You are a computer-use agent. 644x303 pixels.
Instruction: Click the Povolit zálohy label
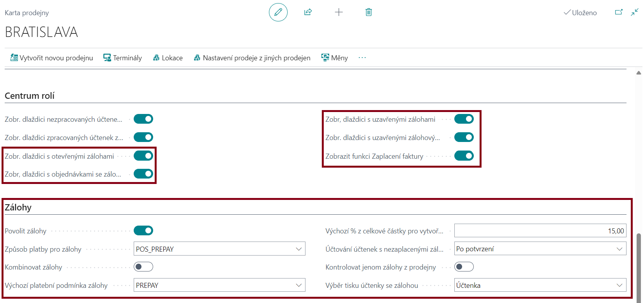point(26,231)
